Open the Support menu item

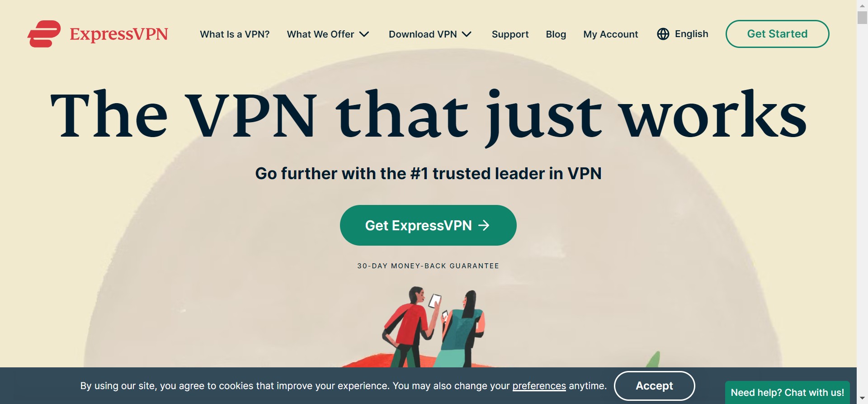pos(510,34)
